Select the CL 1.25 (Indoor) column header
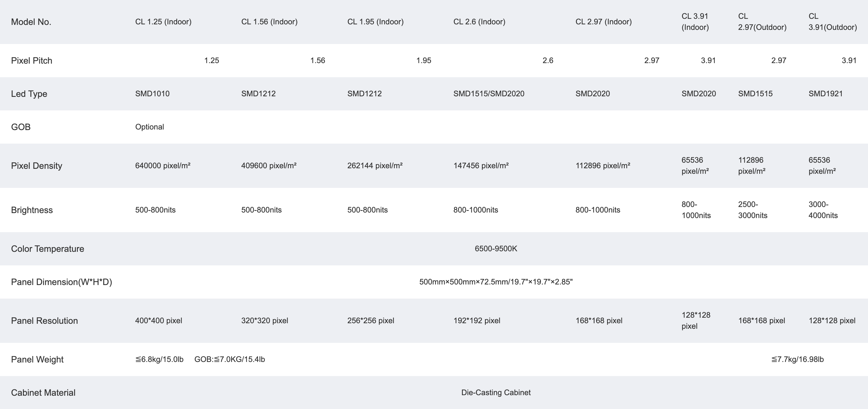Image resolution: width=868 pixels, height=409 pixels. coord(163,22)
